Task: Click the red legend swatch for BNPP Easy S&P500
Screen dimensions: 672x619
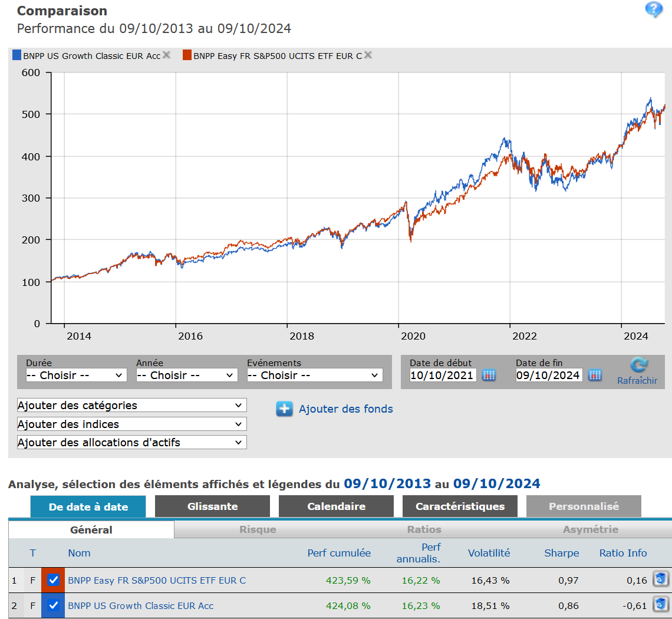Action: click(x=187, y=55)
